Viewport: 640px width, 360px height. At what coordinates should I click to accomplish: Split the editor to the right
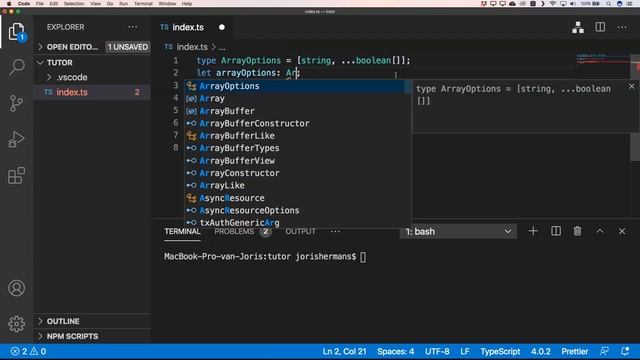[600, 27]
